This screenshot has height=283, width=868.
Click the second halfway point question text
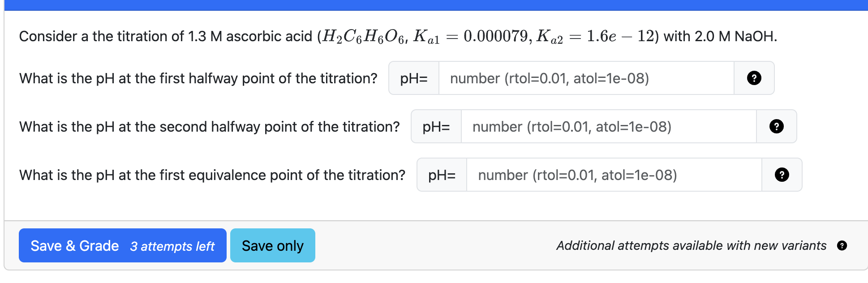click(x=209, y=127)
